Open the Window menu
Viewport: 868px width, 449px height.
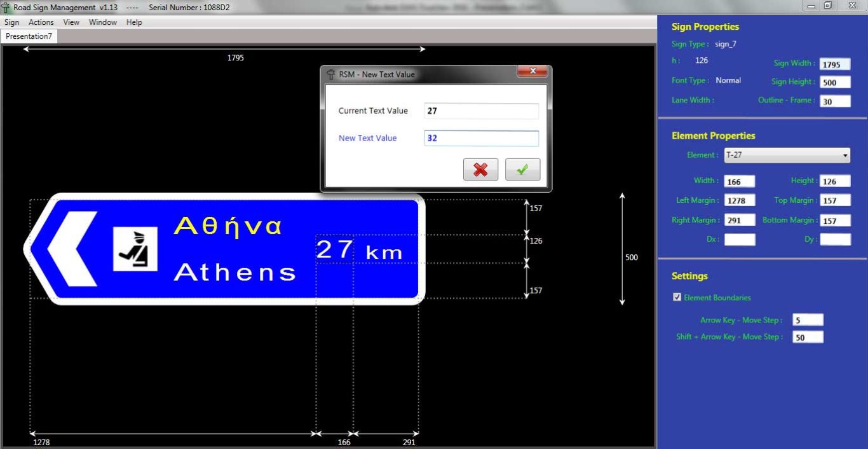102,22
